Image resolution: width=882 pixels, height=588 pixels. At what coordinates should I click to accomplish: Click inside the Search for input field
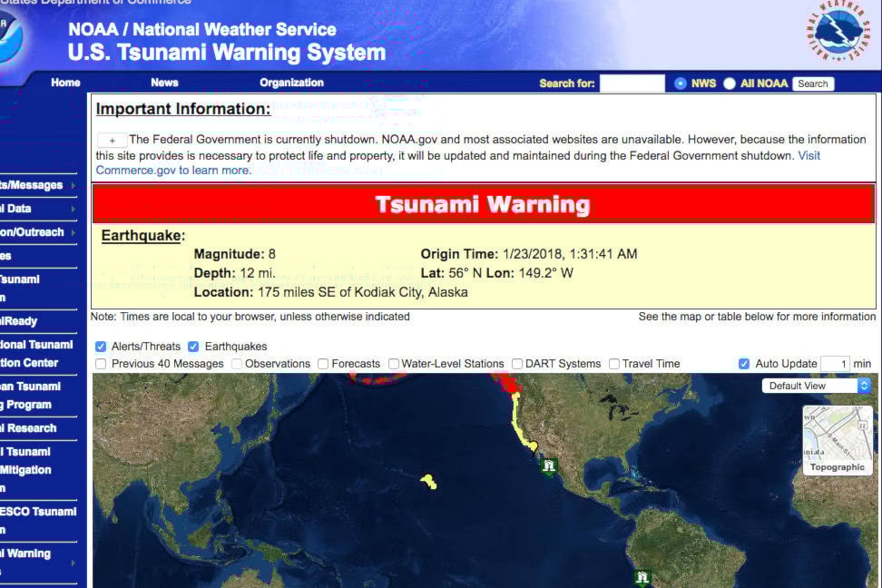click(x=632, y=83)
